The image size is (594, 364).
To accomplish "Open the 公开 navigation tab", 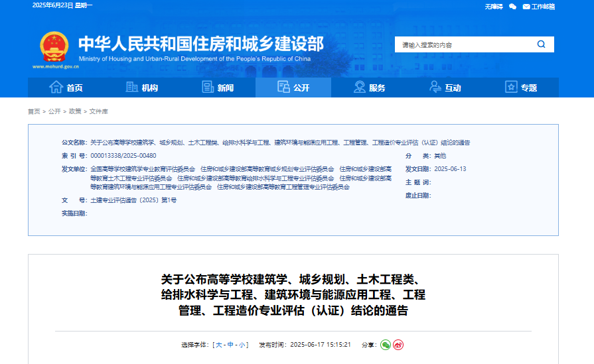I will 293,88.
